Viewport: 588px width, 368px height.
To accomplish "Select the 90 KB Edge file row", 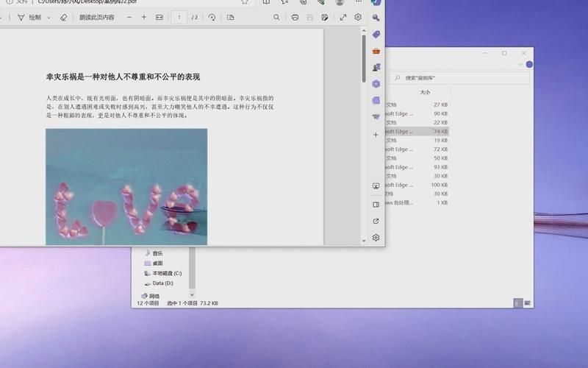I will pos(417,114).
